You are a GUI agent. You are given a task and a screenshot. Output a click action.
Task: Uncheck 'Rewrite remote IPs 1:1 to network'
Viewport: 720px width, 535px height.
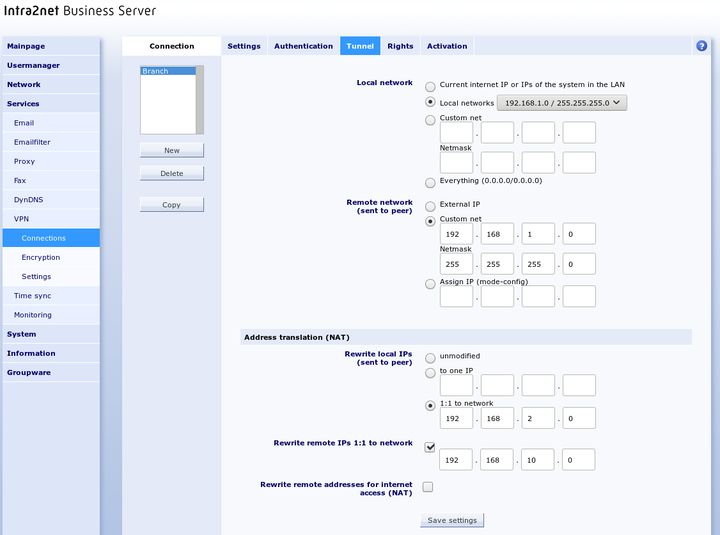pos(429,447)
